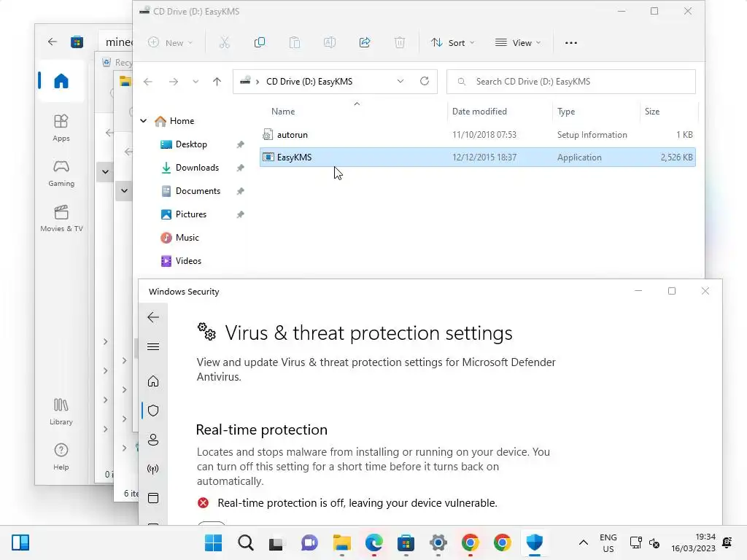Viewport: 747px width, 560px height.
Task: Go back in File Explorer navigation
Action: coord(148,82)
